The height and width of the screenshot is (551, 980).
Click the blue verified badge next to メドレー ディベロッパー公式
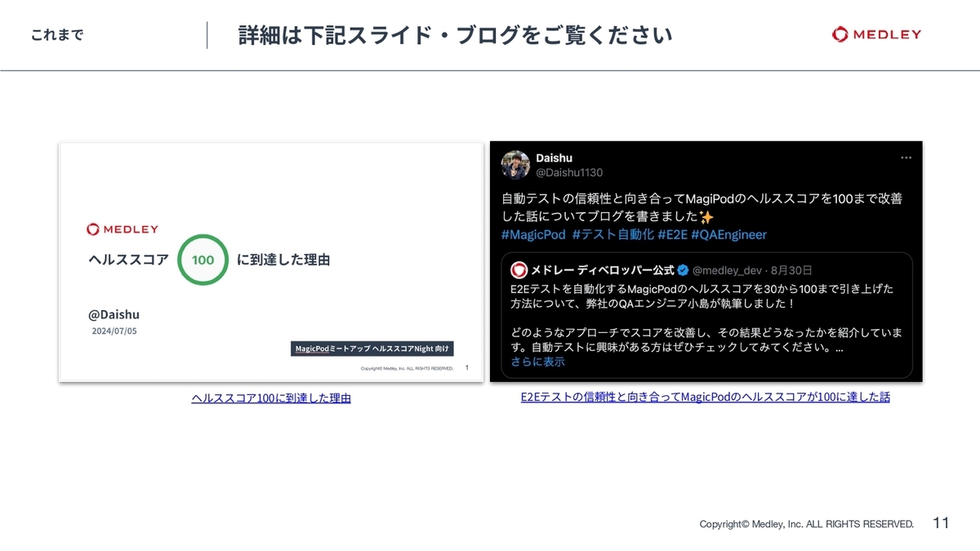pos(683,270)
